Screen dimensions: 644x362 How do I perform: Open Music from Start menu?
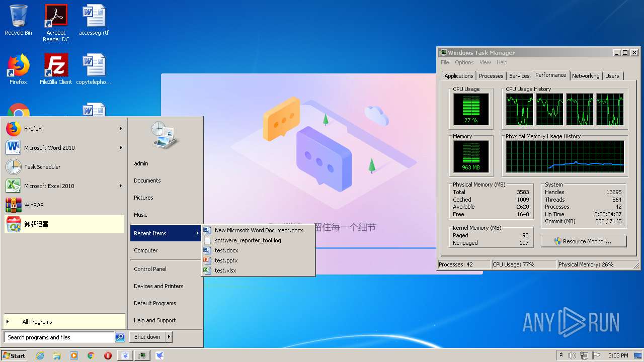166,215
